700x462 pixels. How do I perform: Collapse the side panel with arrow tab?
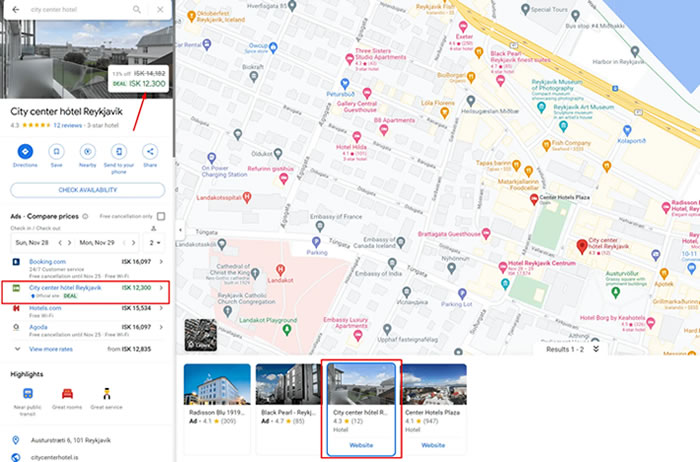[x=180, y=230]
